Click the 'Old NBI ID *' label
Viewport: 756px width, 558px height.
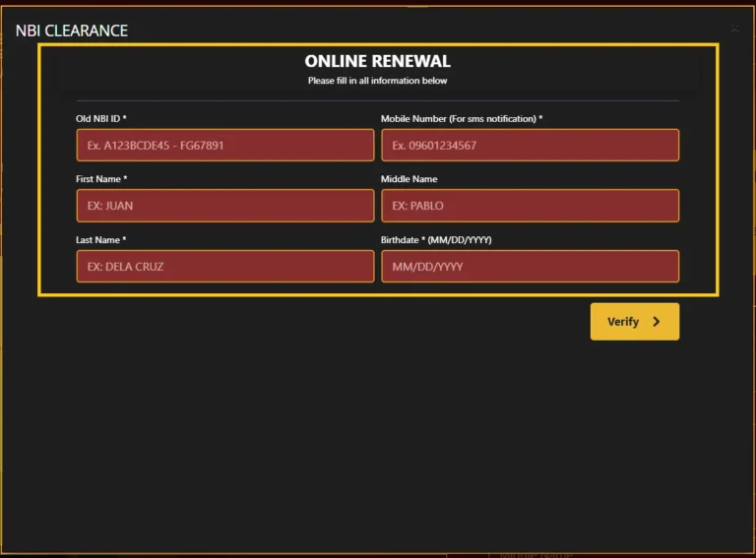click(x=101, y=118)
